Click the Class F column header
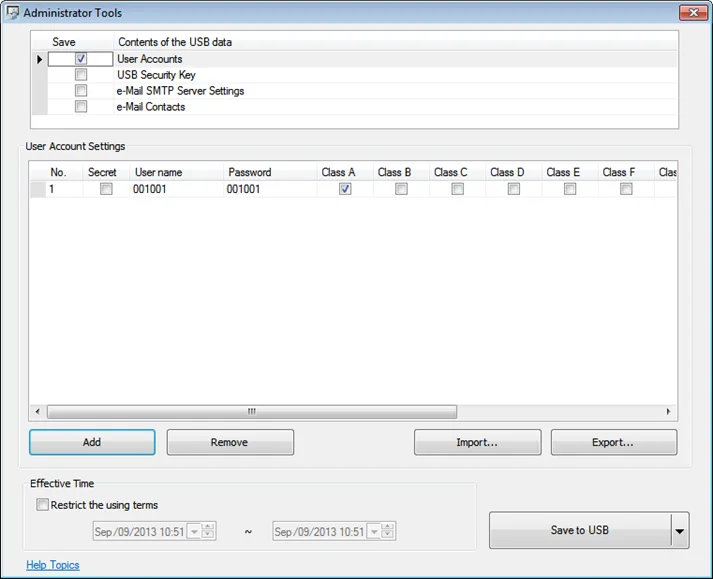Image resolution: width=713 pixels, height=579 pixels. [x=626, y=172]
